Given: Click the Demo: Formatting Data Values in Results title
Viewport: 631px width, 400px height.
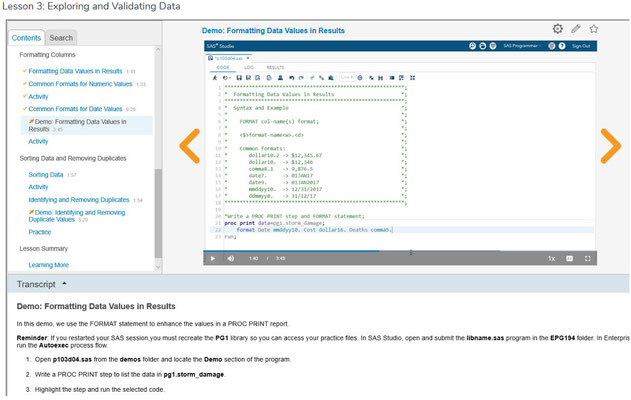Looking at the screenshot, I should click(x=273, y=31).
